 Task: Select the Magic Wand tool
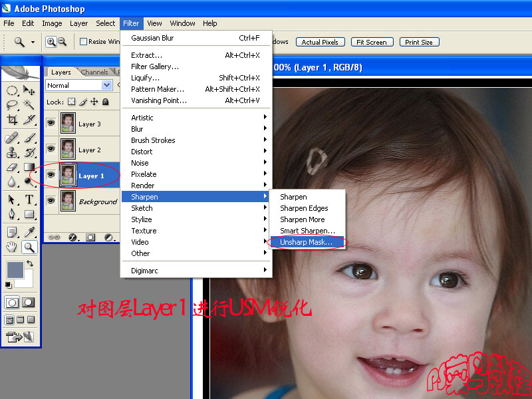pos(29,105)
